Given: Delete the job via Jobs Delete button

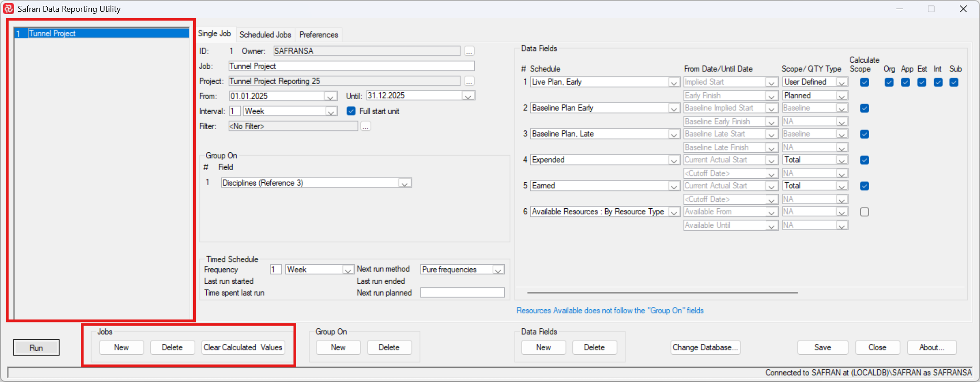Looking at the screenshot, I should tap(172, 347).
